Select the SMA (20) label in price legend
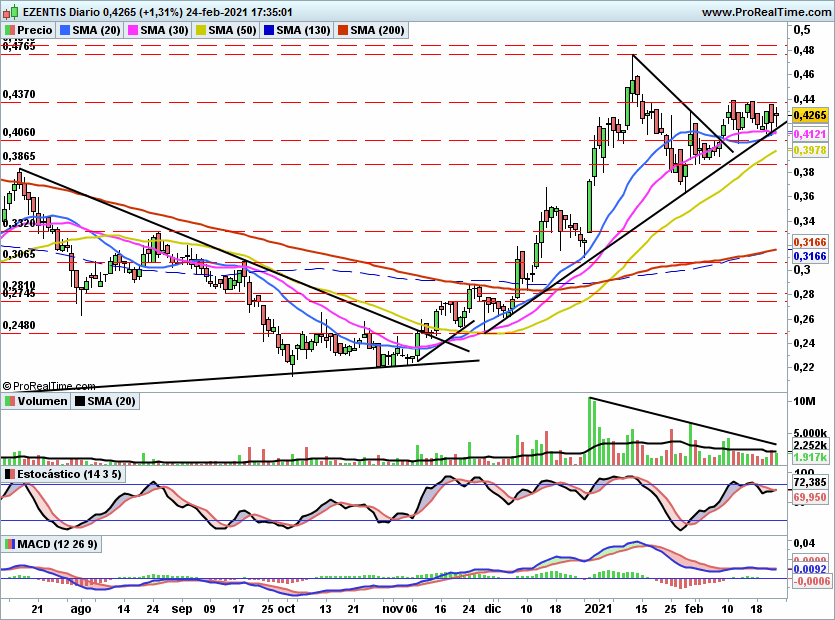Image resolution: width=835 pixels, height=620 pixels. (96, 30)
